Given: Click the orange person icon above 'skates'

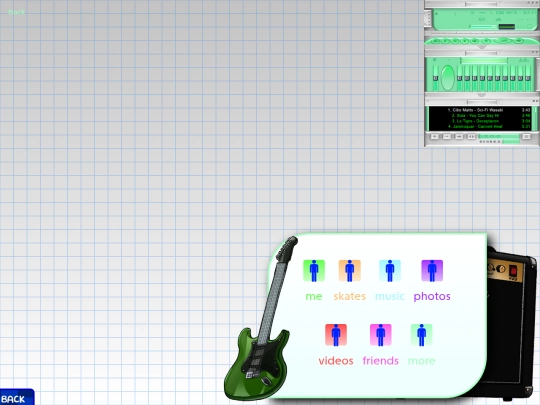Looking at the screenshot, I should [350, 271].
